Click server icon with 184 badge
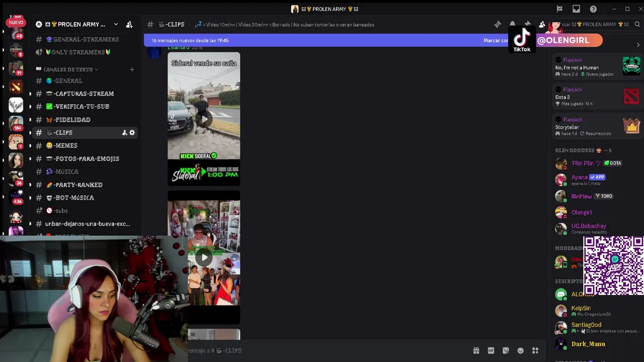The width and height of the screenshot is (644, 362). pyautogui.click(x=16, y=123)
